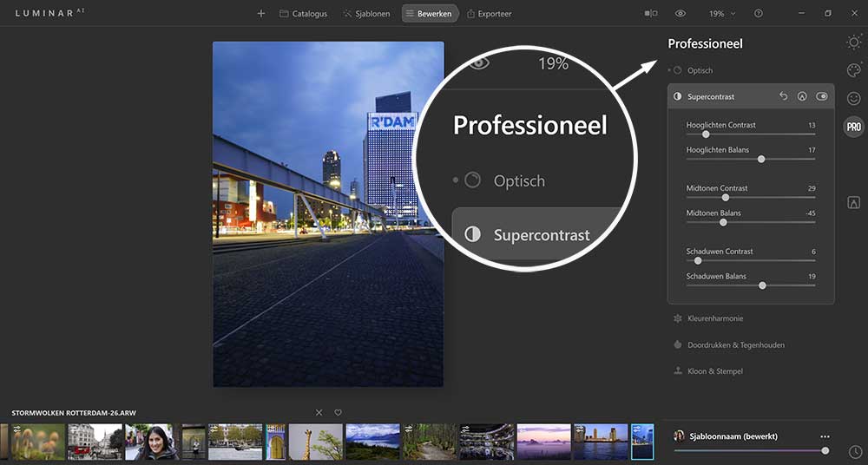Image resolution: width=868 pixels, height=465 pixels.
Task: Click the Sjabloonnaam (bewerkt) label
Action: click(x=733, y=436)
